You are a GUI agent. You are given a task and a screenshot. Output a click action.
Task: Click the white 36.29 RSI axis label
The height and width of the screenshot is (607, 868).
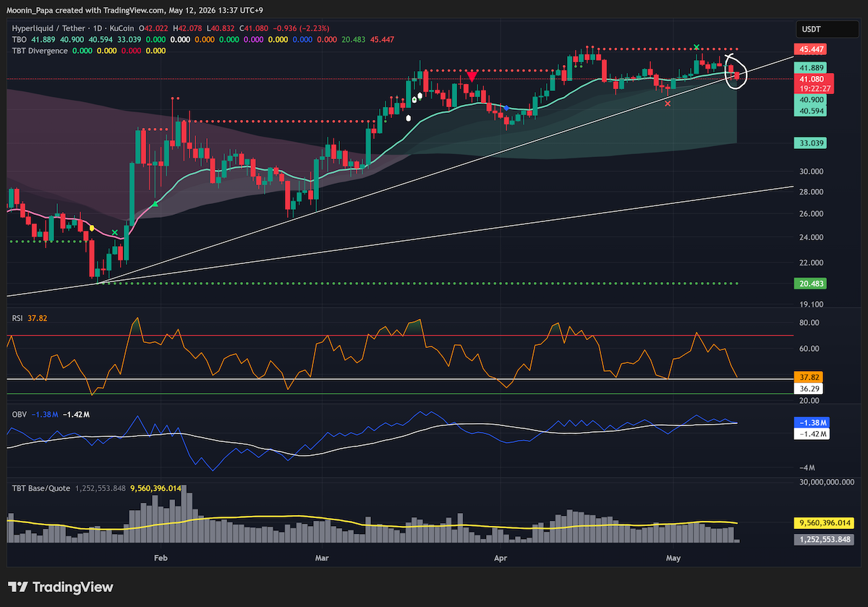point(807,389)
